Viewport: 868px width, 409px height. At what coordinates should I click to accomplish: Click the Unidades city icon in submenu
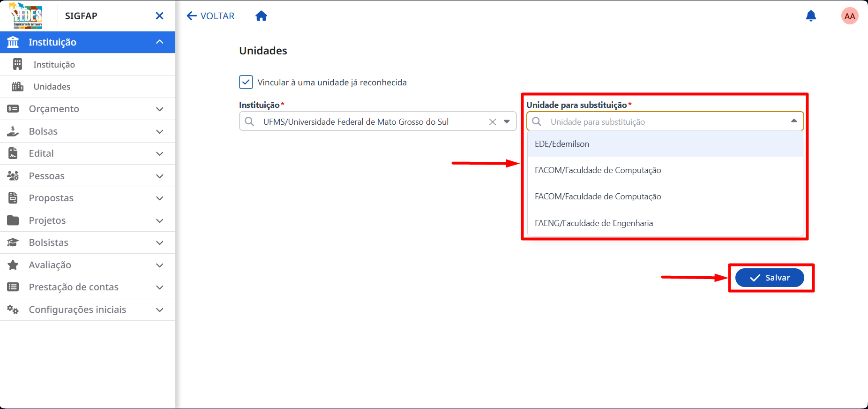click(x=17, y=86)
